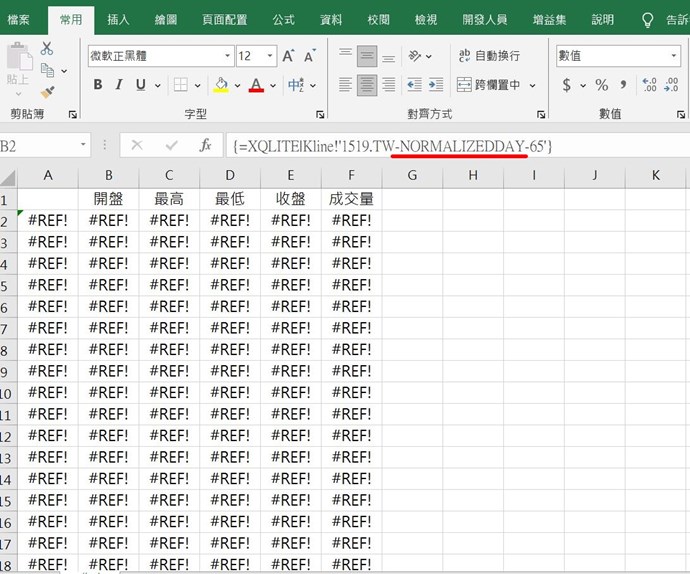Click the Increase Decimal icon
The height and width of the screenshot is (574, 690).
[649, 85]
